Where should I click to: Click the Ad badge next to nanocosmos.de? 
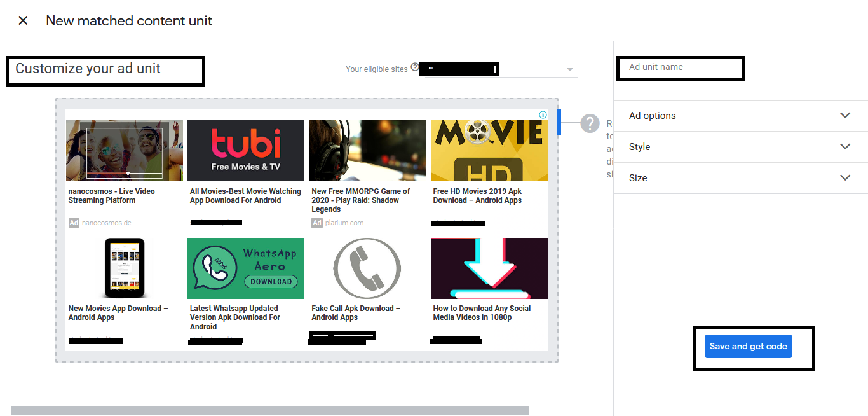point(74,223)
